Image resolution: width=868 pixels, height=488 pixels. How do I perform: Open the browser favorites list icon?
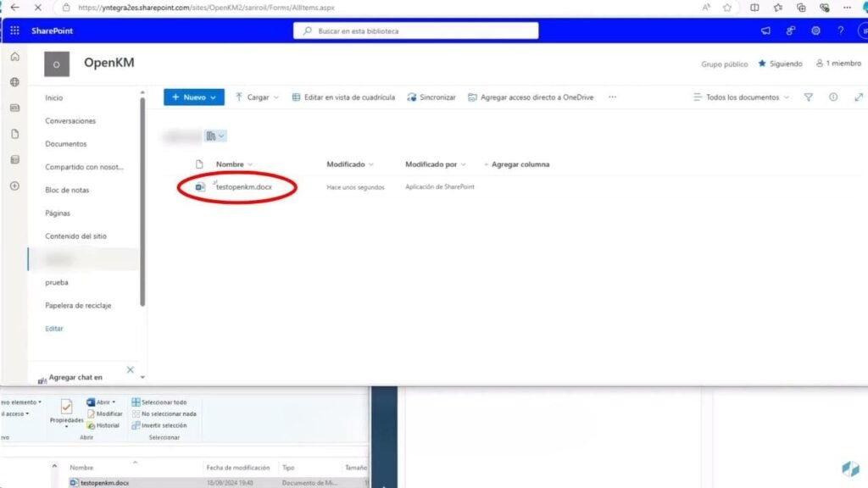point(778,8)
